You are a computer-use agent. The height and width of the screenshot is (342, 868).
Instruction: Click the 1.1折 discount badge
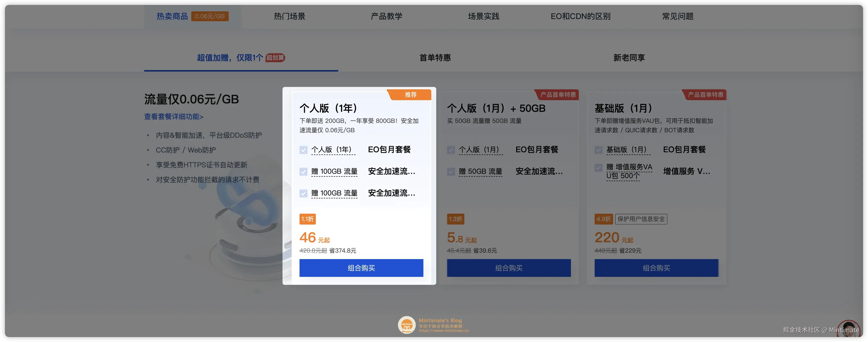[307, 219]
